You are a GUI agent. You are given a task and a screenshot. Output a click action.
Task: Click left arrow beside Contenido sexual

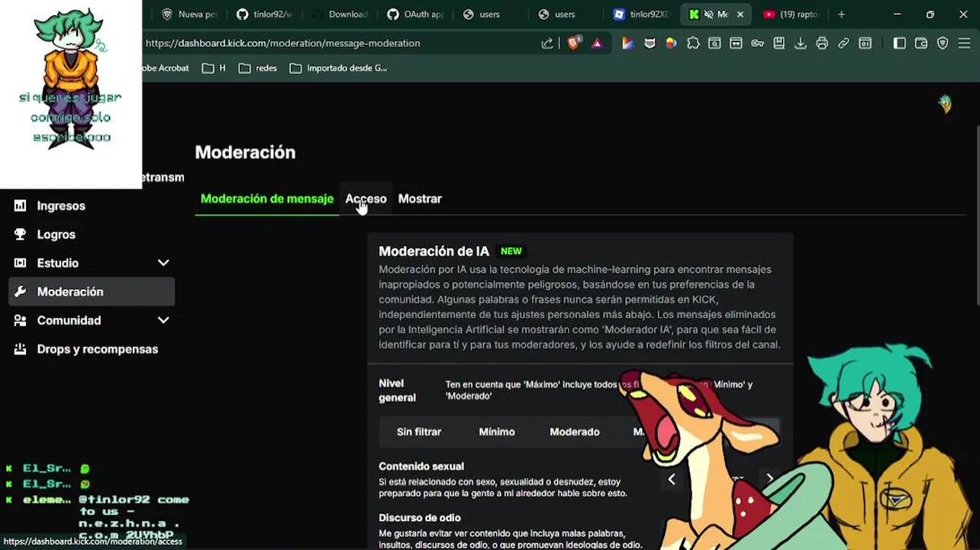[672, 479]
